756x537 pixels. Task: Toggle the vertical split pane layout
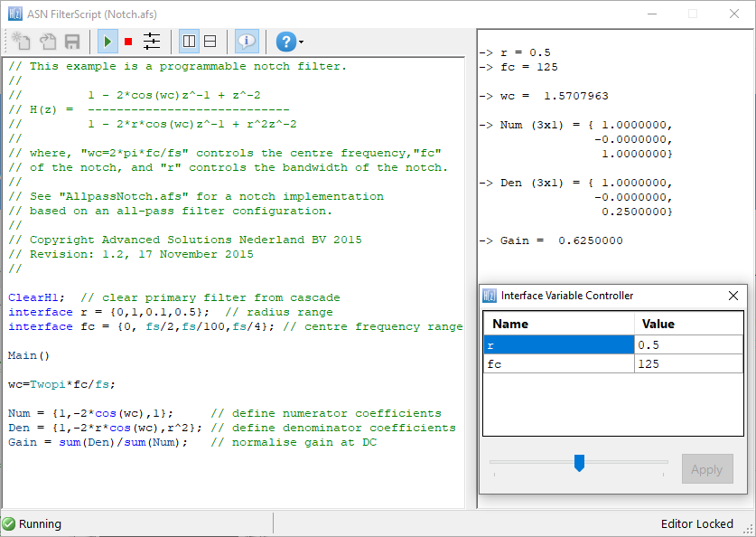pos(188,41)
